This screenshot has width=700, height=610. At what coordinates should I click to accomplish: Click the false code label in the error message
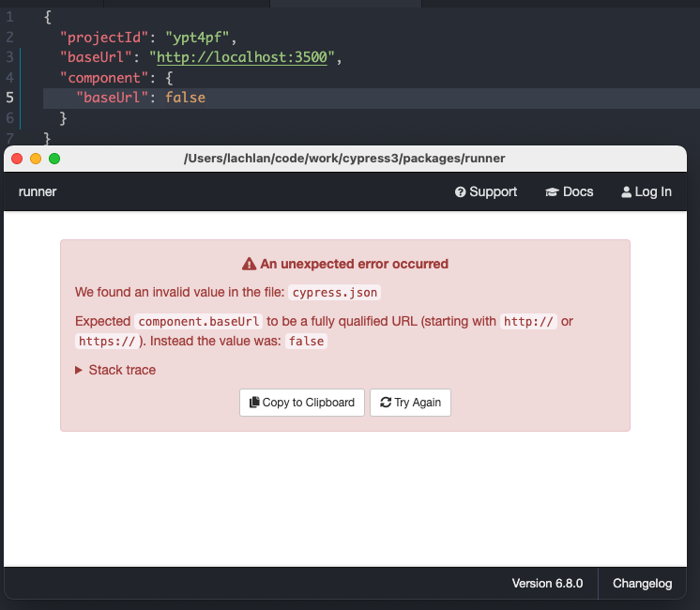point(306,342)
